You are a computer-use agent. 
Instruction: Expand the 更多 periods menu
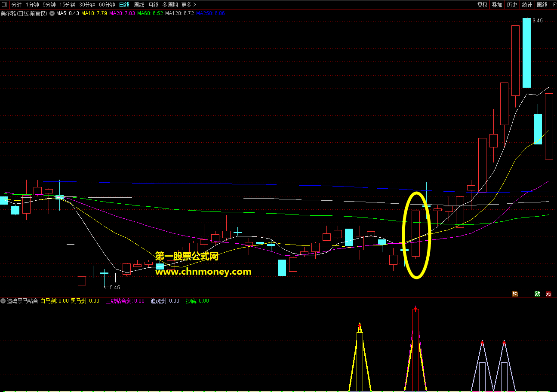pyautogui.click(x=188, y=5)
